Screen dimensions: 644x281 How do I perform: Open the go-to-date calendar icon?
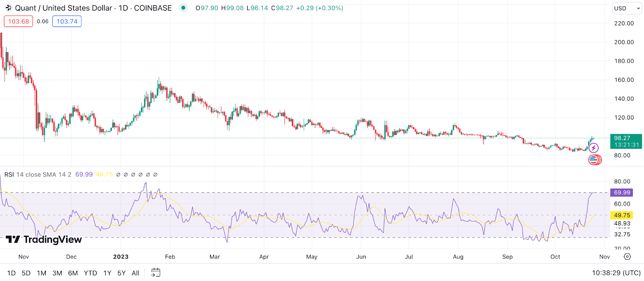pyautogui.click(x=155, y=273)
